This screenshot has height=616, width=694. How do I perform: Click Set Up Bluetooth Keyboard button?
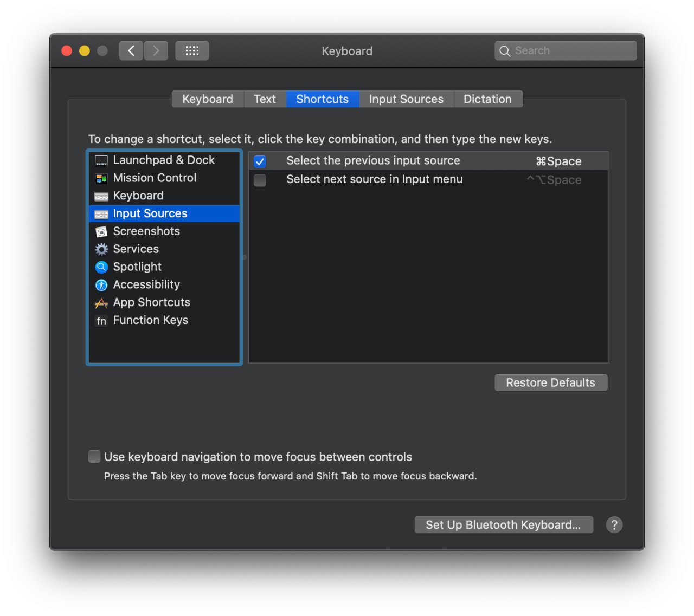[x=504, y=524]
